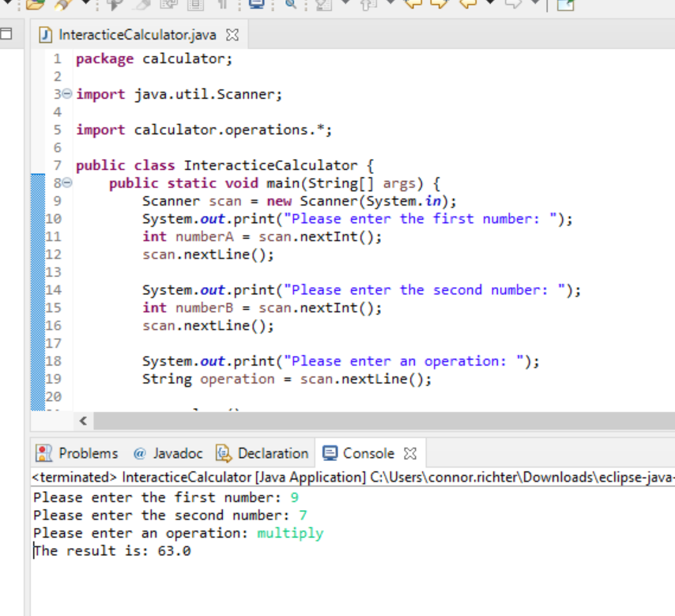Click 'scan.nextLine();' on line 12
Image resolution: width=675 pixels, height=616 pixels.
click(208, 255)
